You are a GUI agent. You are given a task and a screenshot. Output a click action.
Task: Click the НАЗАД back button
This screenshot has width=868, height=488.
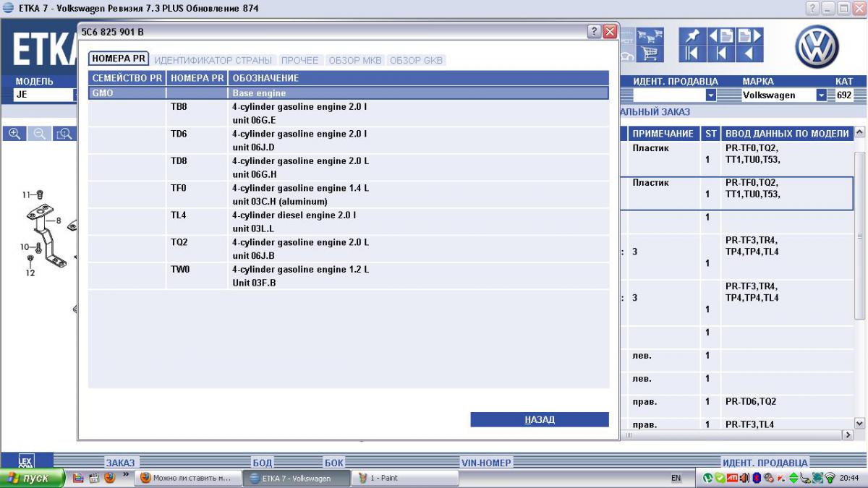pyautogui.click(x=540, y=419)
